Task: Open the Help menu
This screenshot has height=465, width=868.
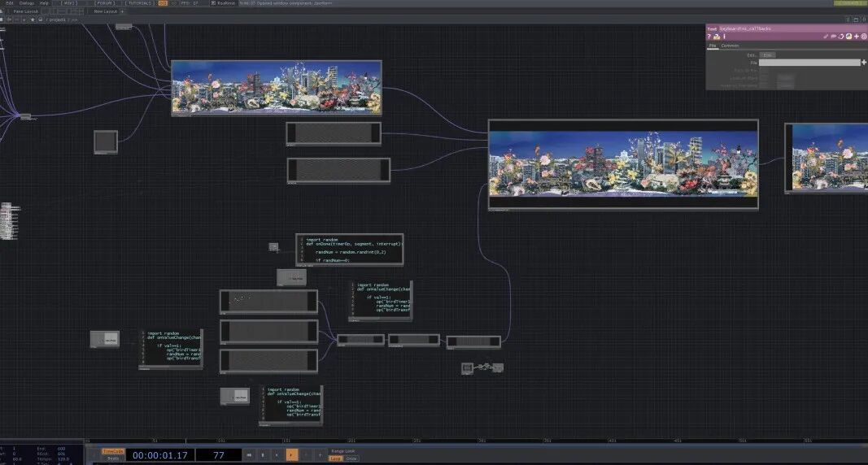Action: click(x=44, y=3)
